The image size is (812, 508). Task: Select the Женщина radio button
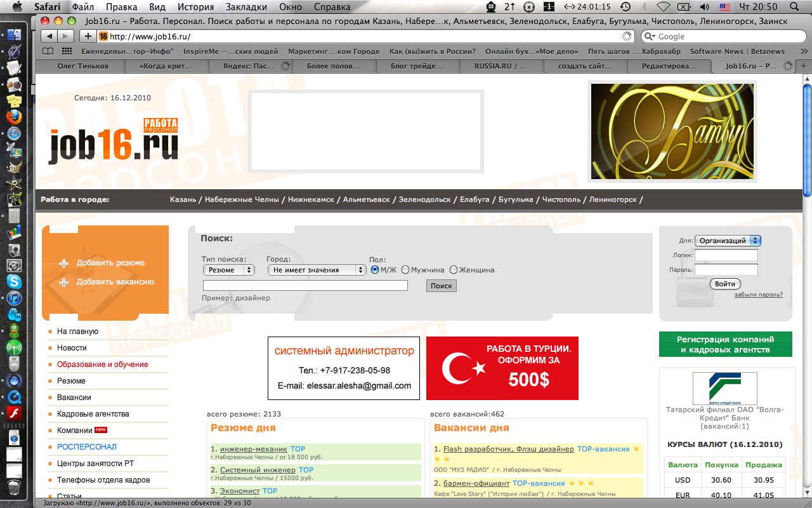click(453, 270)
